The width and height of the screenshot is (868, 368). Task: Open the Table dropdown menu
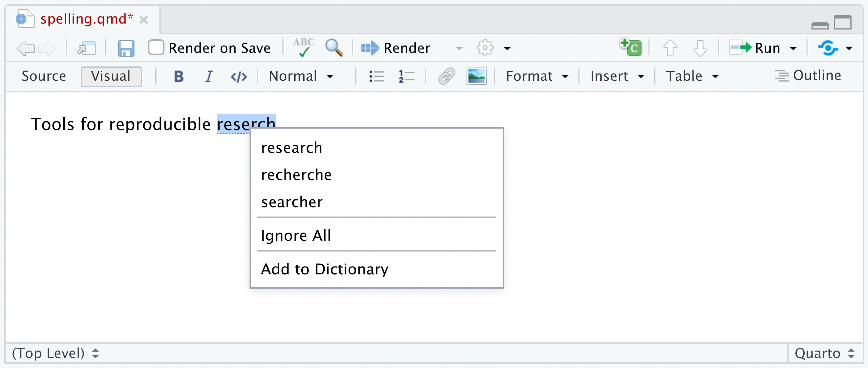click(692, 76)
